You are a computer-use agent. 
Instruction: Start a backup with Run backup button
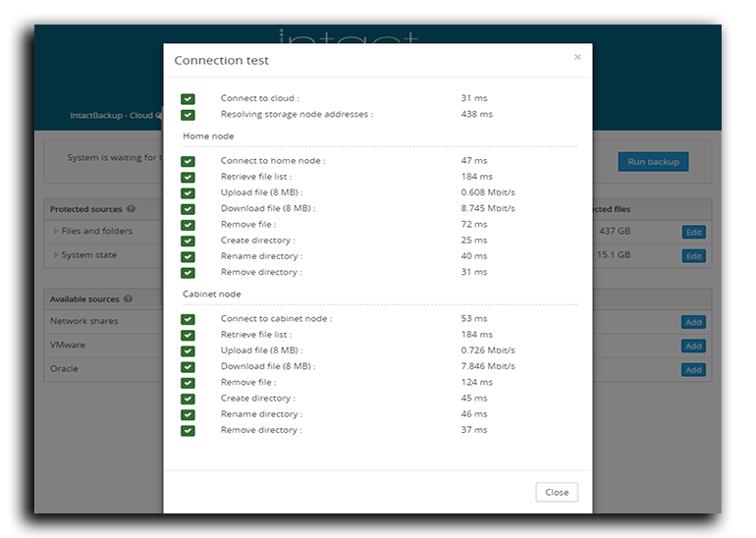click(652, 162)
